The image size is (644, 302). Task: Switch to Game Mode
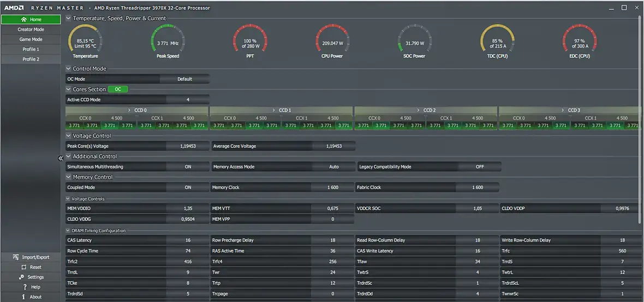tap(31, 39)
